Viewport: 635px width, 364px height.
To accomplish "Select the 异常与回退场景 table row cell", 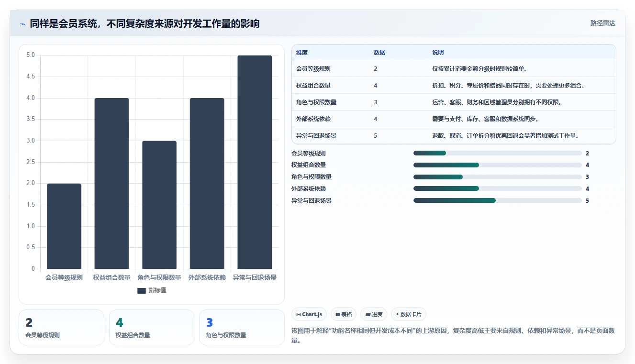I will point(316,136).
